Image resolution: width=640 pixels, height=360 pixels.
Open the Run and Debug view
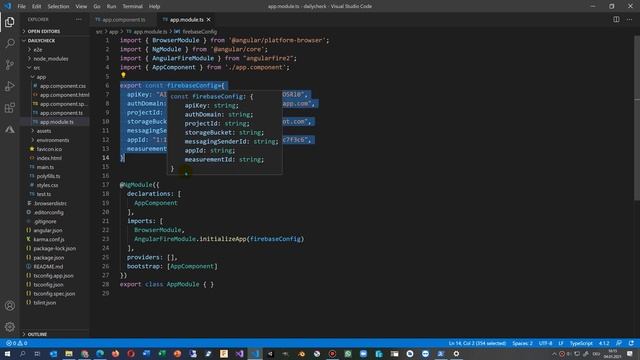click(x=10, y=86)
